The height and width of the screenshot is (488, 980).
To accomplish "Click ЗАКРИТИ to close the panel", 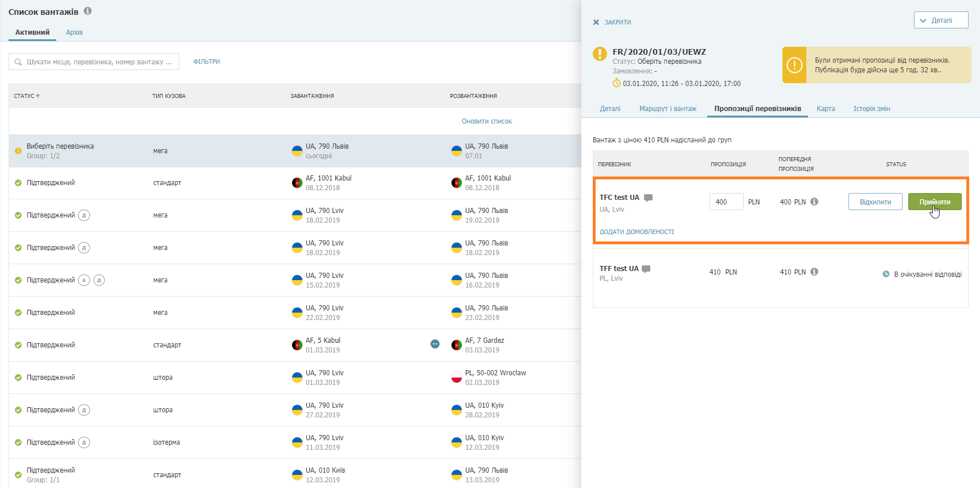I will click(x=618, y=22).
